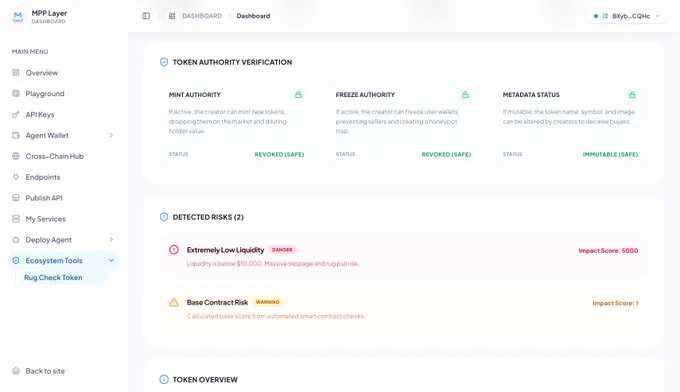The width and height of the screenshot is (680, 392).
Task: Click the Detected Risks shield icon
Action: [164, 217]
